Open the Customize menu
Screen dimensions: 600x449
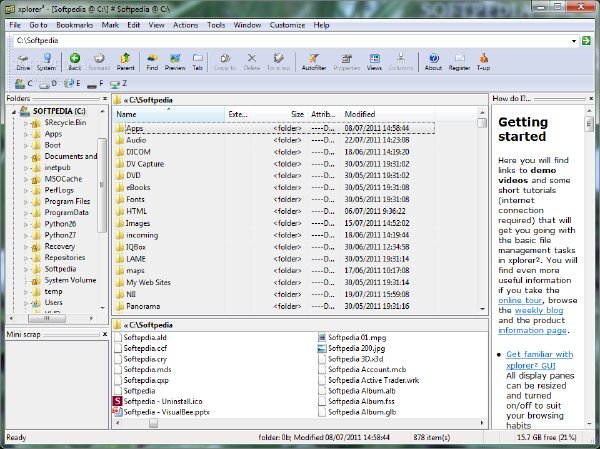(287, 25)
